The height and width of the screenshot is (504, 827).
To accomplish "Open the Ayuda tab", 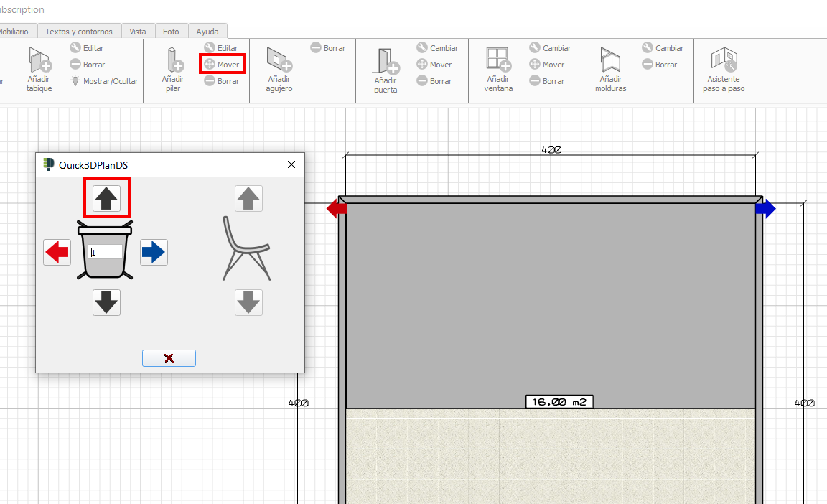I will (207, 32).
